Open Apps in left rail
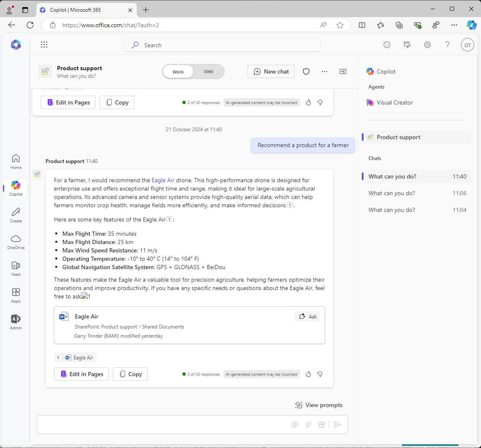The width and height of the screenshot is (481, 448). coord(16,295)
